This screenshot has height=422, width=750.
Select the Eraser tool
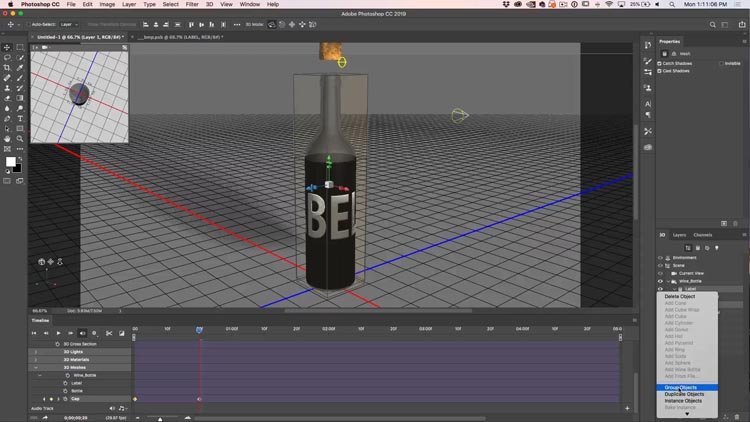click(x=7, y=98)
